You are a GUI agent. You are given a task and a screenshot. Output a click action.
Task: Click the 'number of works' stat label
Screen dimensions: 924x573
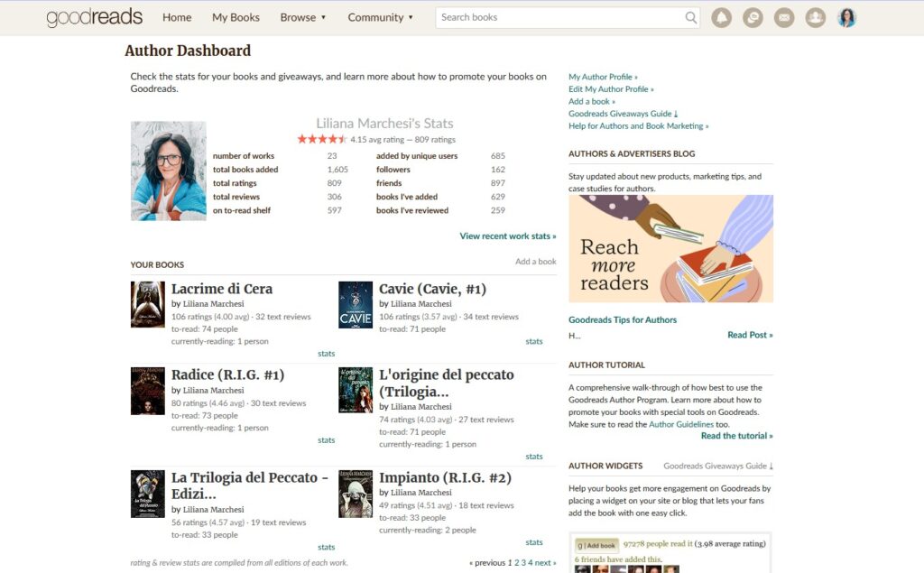pos(244,155)
